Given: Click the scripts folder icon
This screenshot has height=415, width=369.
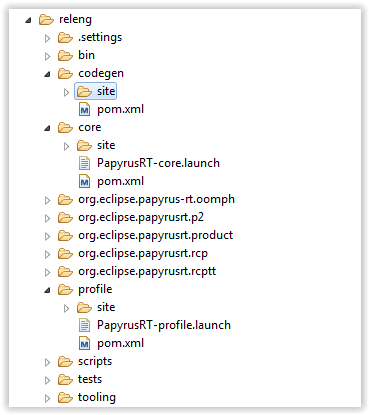Looking at the screenshot, I should (x=65, y=362).
